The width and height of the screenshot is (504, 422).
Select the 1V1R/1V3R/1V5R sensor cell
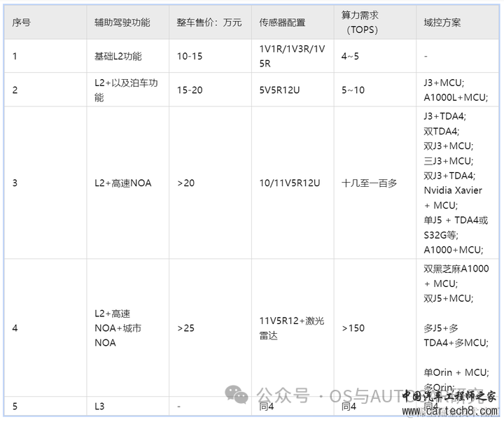coord(292,56)
